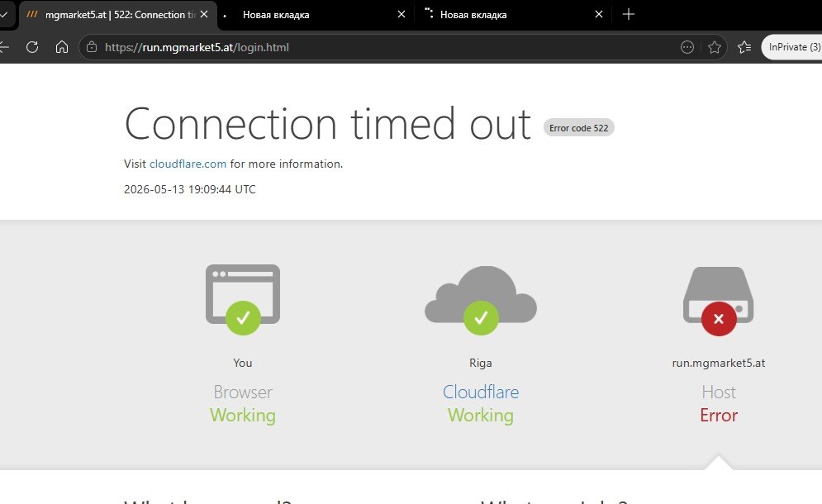Click the Cloudflare cloud status icon

click(481, 300)
